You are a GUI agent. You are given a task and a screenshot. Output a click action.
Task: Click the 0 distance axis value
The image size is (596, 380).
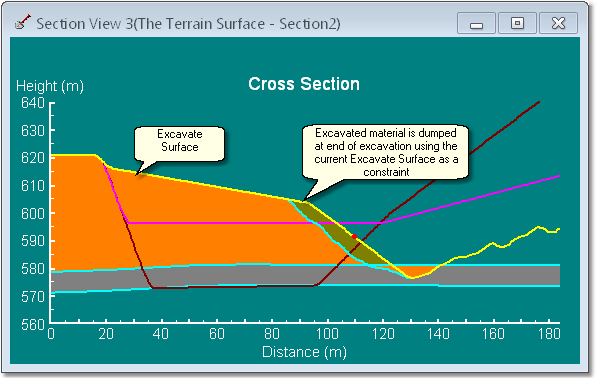[51, 334]
